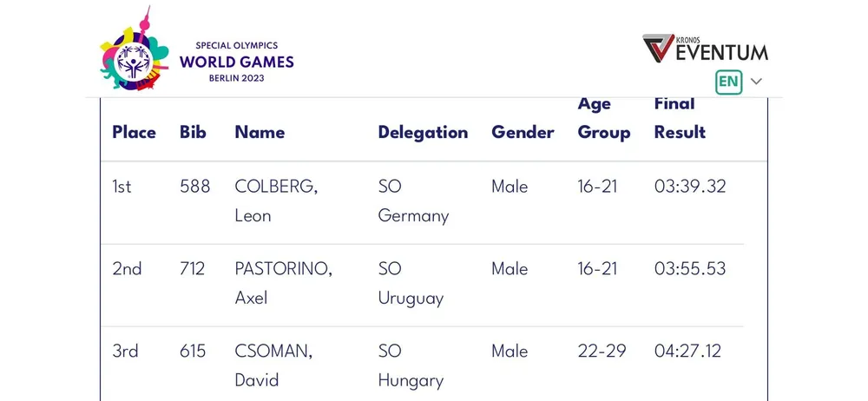Select athlete COLBERG, Leon
This screenshot has height=401, width=868.
tap(276, 200)
